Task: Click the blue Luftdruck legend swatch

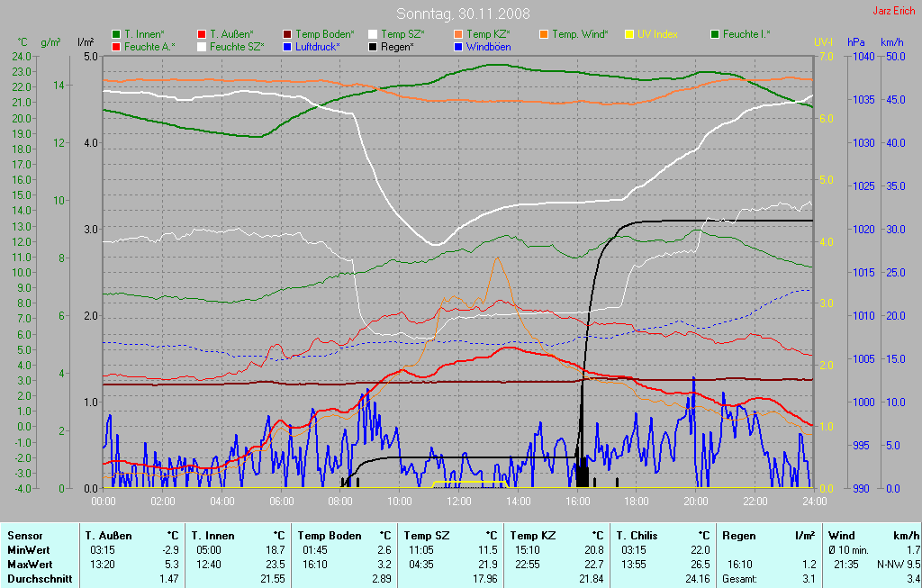Action: coord(287,46)
